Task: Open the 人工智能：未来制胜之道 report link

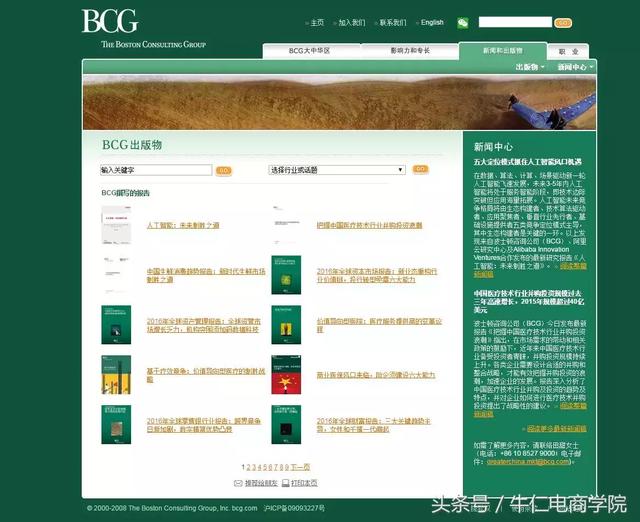Action: click(183, 225)
